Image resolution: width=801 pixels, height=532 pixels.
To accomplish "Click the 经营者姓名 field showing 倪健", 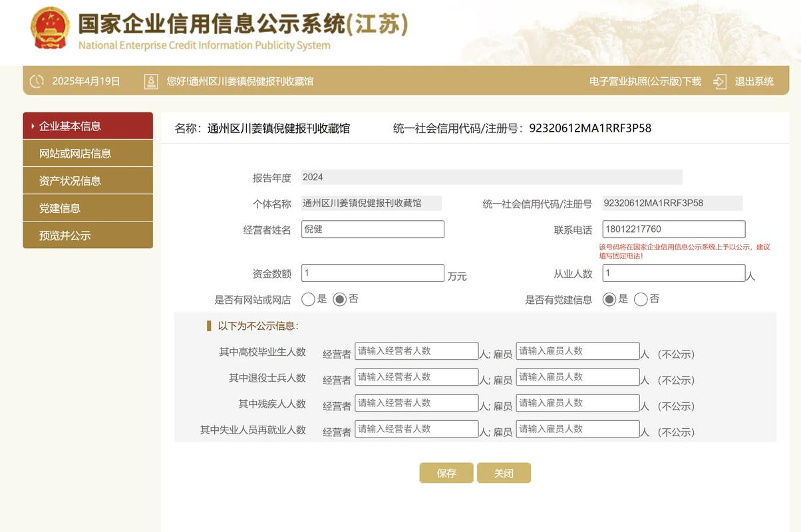I will point(373,228).
